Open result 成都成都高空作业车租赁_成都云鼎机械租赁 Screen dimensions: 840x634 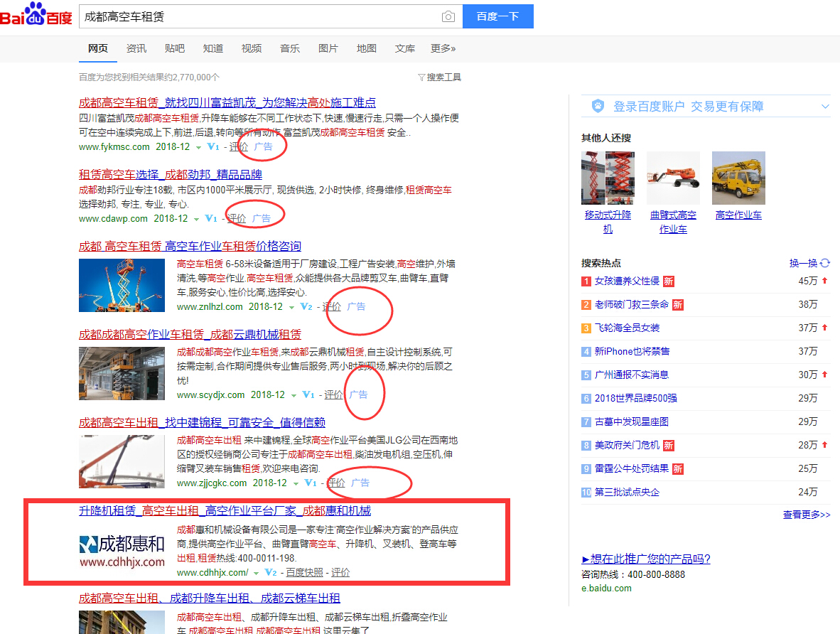click(190, 335)
